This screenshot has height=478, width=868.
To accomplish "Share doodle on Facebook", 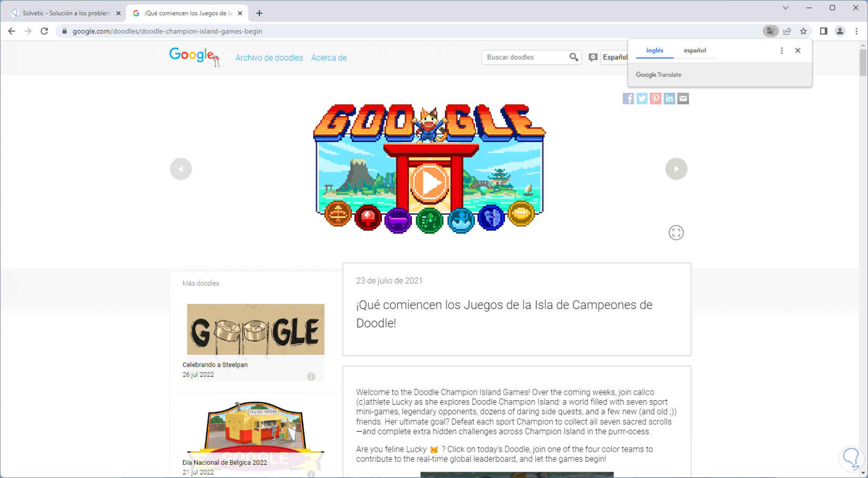I will pyautogui.click(x=628, y=98).
